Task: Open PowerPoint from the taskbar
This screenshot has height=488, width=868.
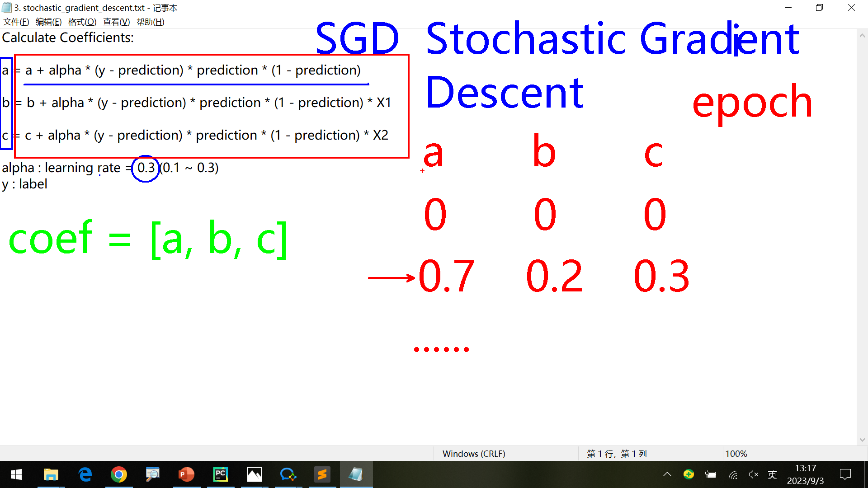Action: tap(186, 474)
